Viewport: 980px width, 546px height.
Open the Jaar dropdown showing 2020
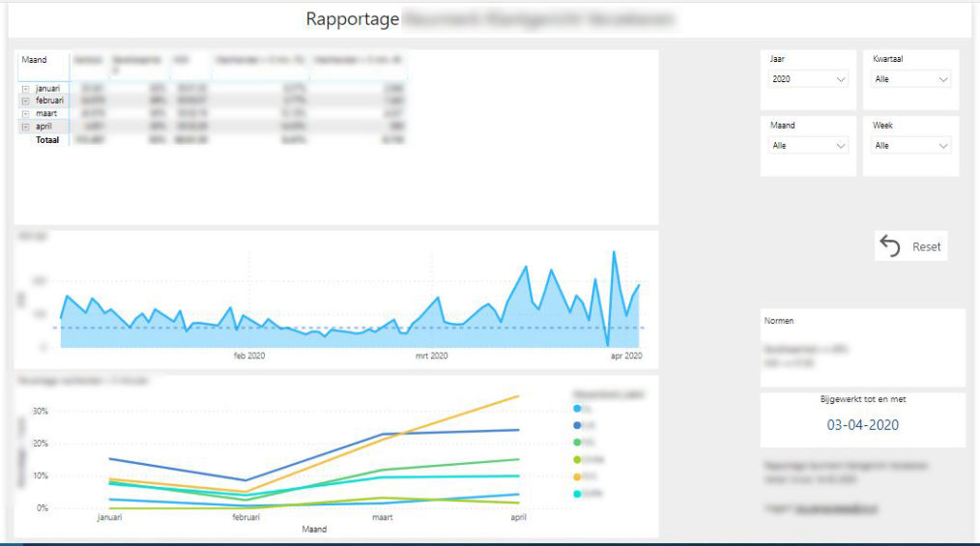(x=809, y=79)
